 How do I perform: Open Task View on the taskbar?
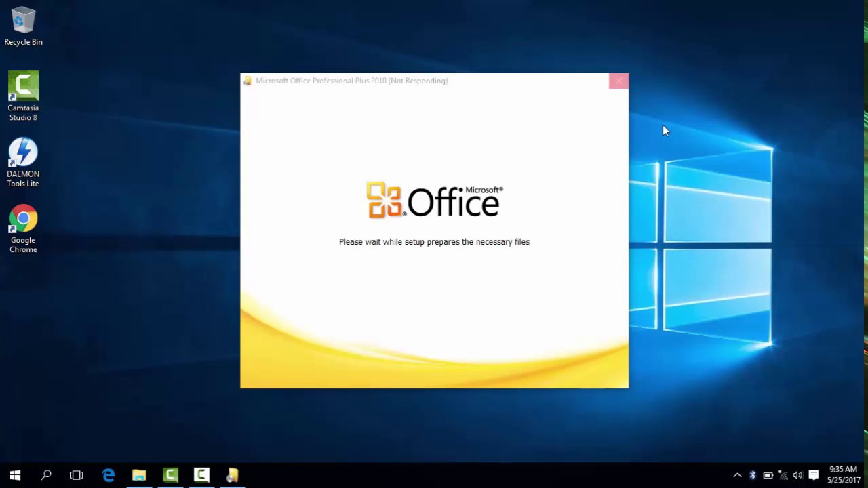pyautogui.click(x=77, y=475)
